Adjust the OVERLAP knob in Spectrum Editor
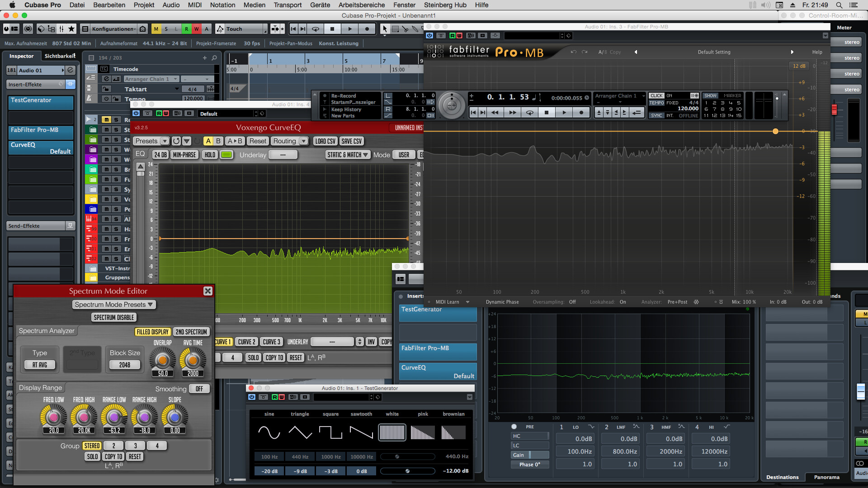 162,360
